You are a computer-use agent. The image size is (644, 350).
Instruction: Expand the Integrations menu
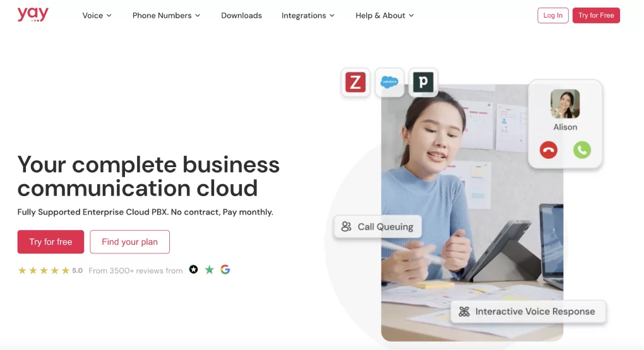(308, 16)
